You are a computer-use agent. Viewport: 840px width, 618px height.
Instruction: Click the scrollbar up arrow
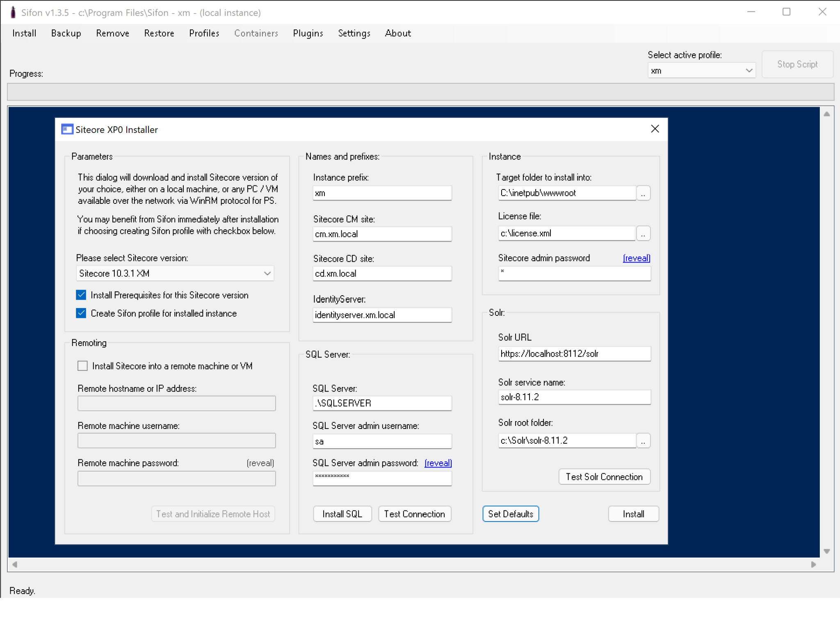827,114
